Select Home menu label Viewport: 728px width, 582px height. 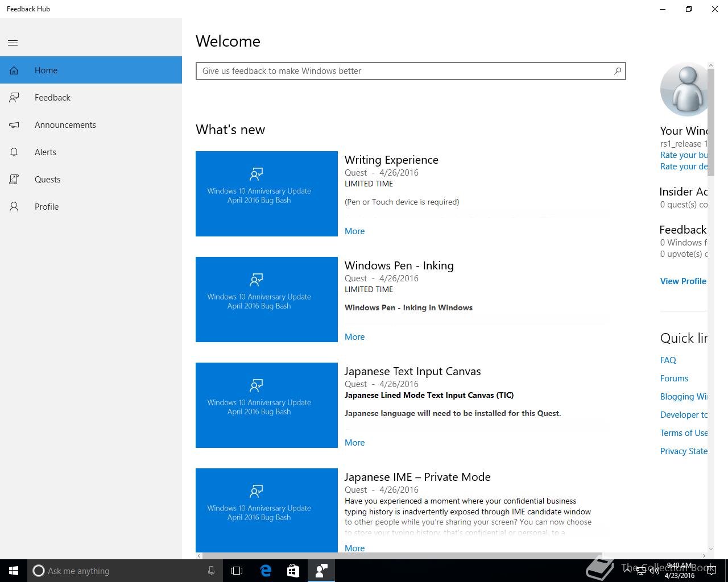pyautogui.click(x=46, y=70)
